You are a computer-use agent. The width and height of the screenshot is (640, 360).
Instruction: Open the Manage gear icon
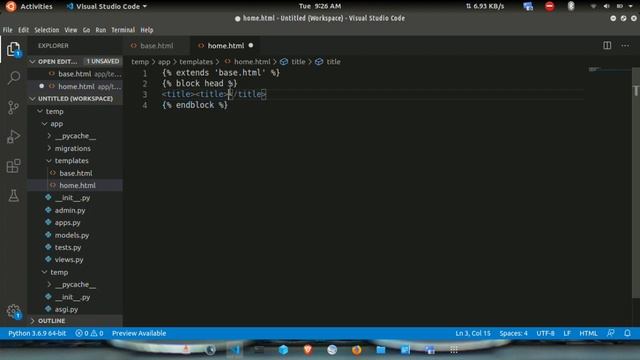[13, 312]
